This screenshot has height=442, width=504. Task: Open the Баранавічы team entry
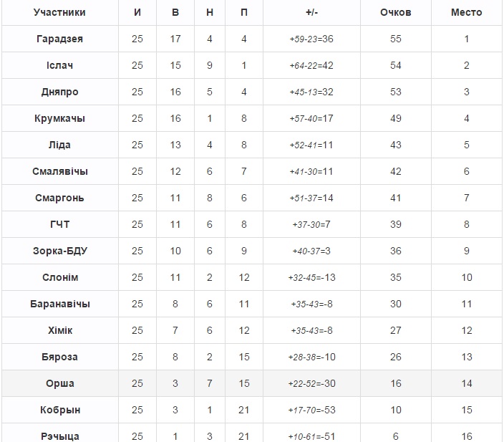(59, 304)
